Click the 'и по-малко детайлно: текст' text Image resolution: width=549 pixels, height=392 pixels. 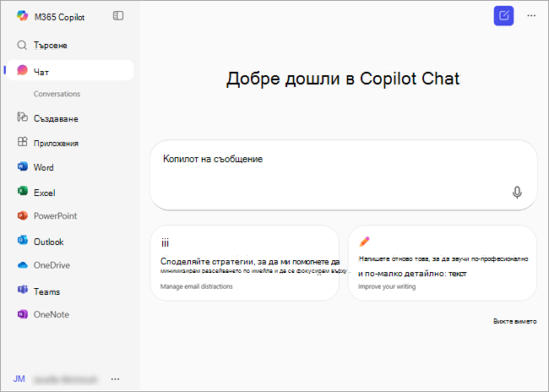click(x=412, y=274)
